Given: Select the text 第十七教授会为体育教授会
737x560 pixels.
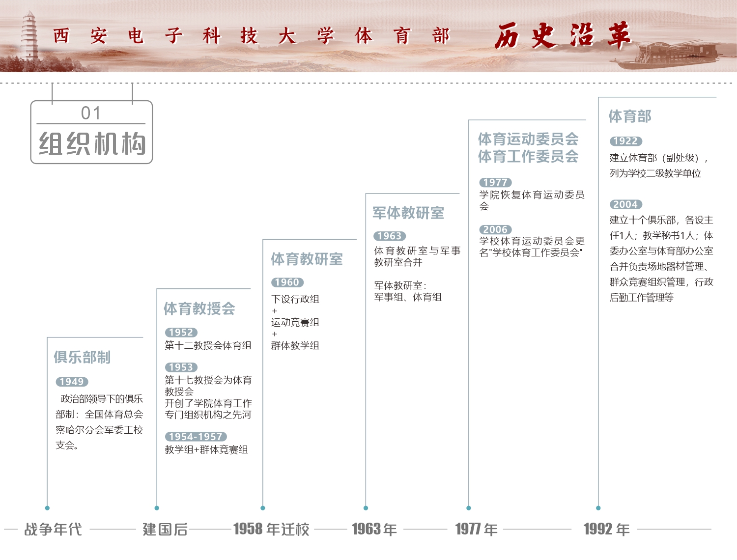Looking at the screenshot, I should click(x=208, y=386).
